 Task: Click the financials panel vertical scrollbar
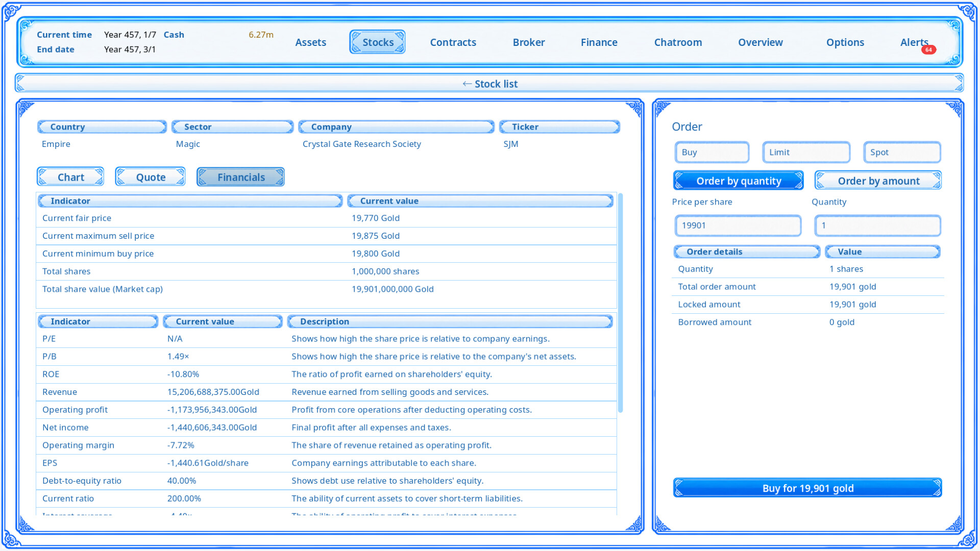click(x=621, y=303)
